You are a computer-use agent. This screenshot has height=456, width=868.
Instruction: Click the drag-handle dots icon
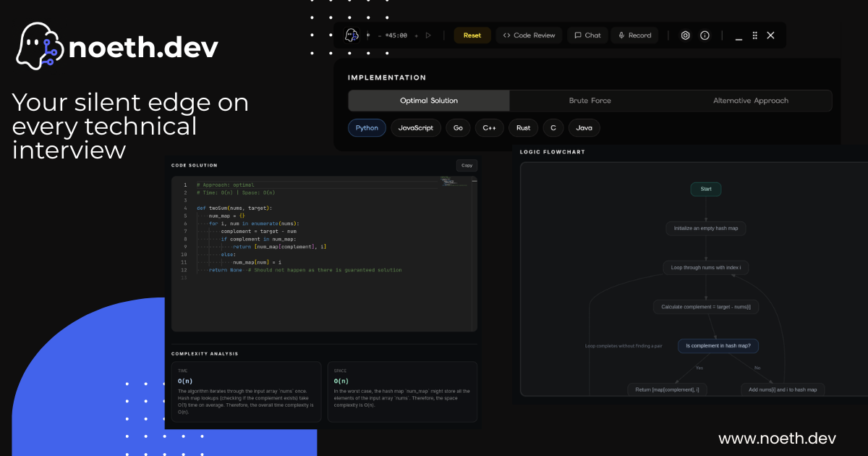[754, 35]
